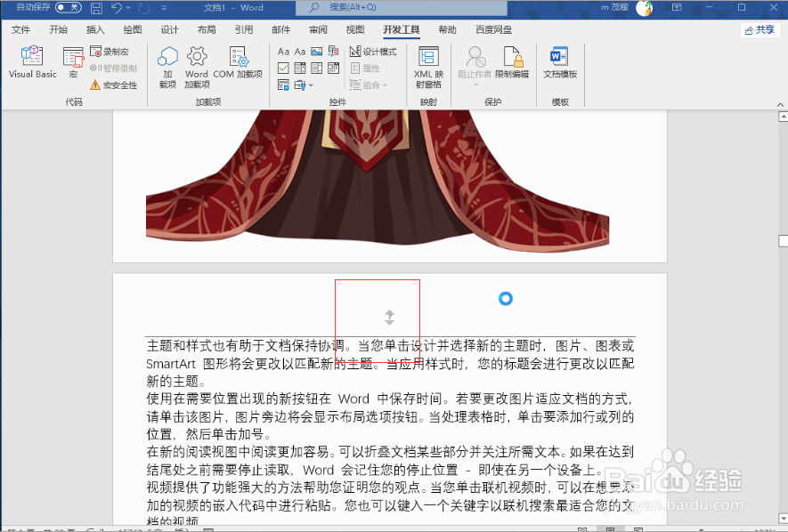The width and height of the screenshot is (788, 532).
Task: Click the vertical scrollbar down arrow
Action: (783, 518)
